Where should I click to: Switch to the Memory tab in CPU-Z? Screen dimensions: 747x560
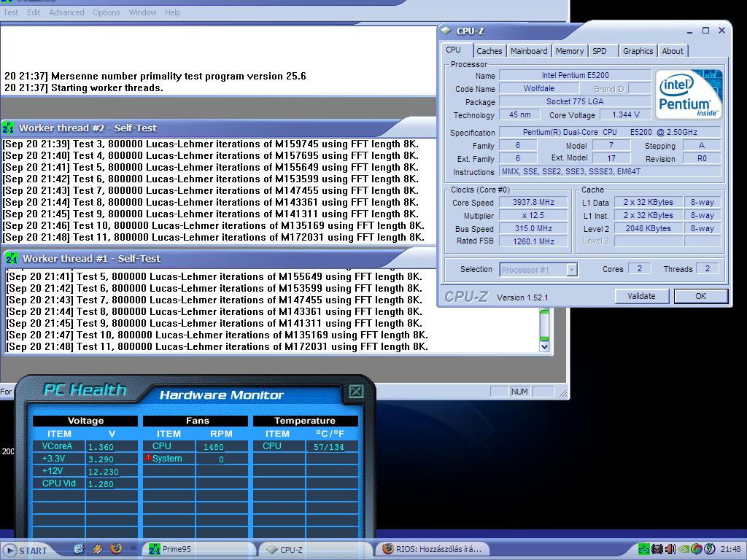(x=569, y=51)
